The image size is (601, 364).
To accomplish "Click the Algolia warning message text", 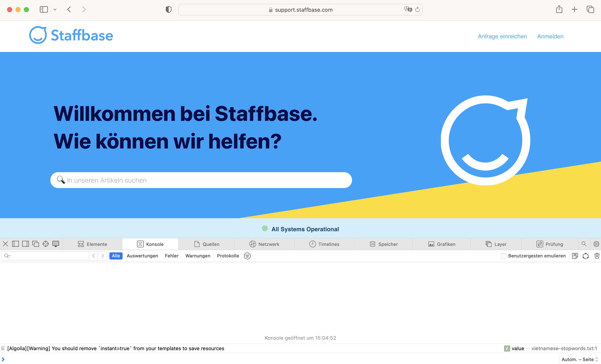I will [116, 348].
